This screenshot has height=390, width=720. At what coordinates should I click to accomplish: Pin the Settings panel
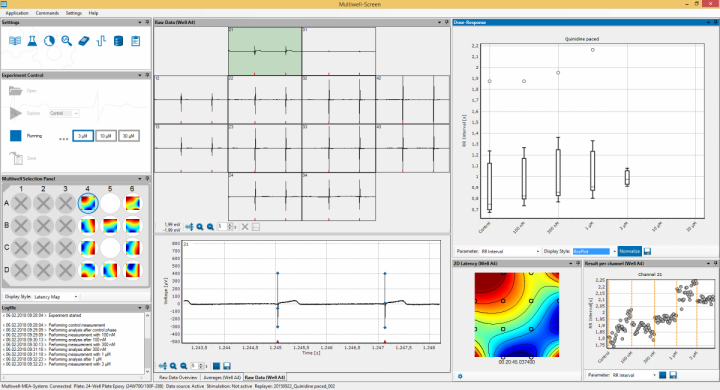pyautogui.click(x=147, y=22)
